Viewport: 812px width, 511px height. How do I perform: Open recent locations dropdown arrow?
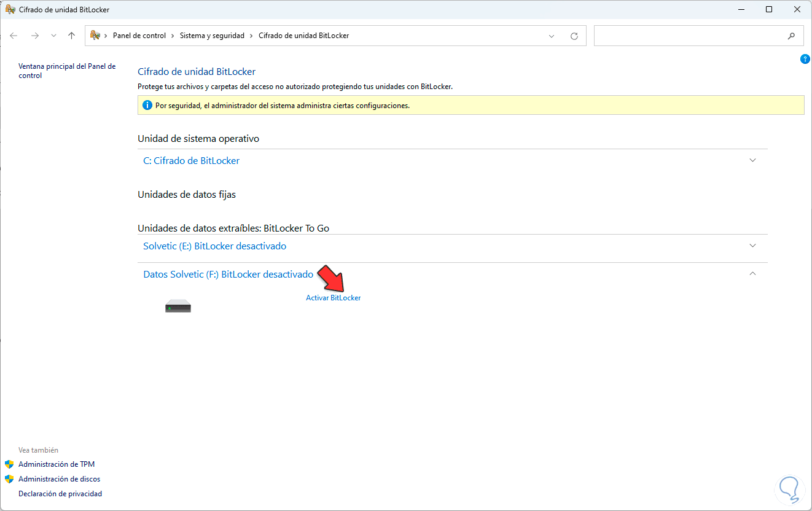click(x=53, y=36)
